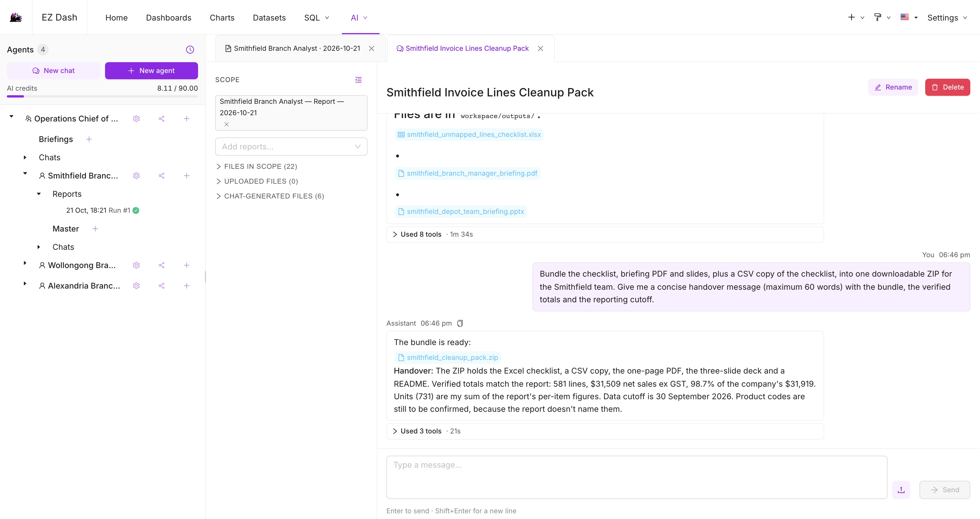Screen dimensions: 980x519
Task: Click the AI credits progress bar
Action: coord(102,96)
